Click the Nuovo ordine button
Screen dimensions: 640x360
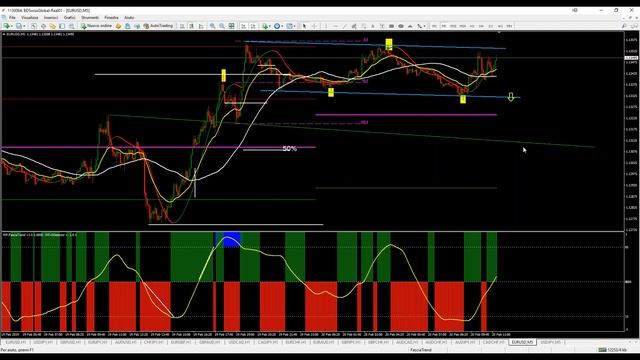point(96,26)
